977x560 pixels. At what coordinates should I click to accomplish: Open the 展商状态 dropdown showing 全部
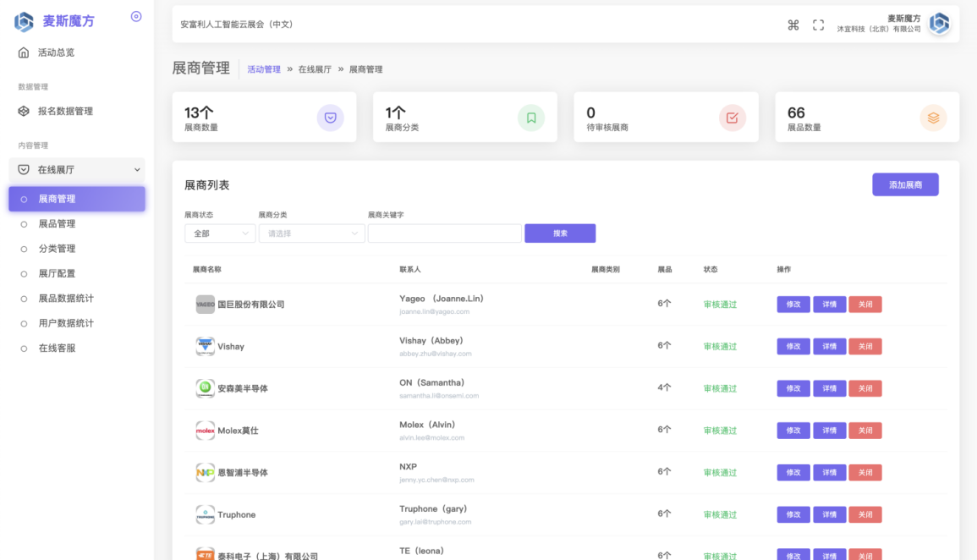pos(220,233)
